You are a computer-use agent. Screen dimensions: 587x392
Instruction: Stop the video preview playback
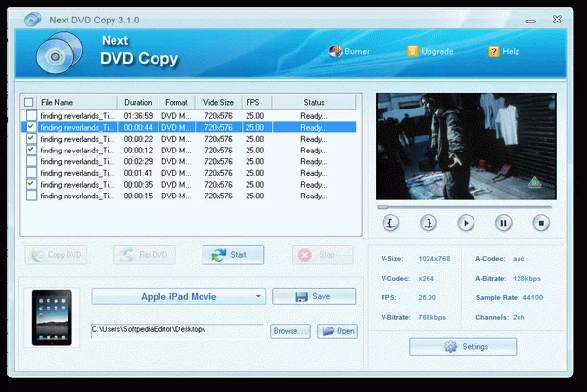pos(541,223)
